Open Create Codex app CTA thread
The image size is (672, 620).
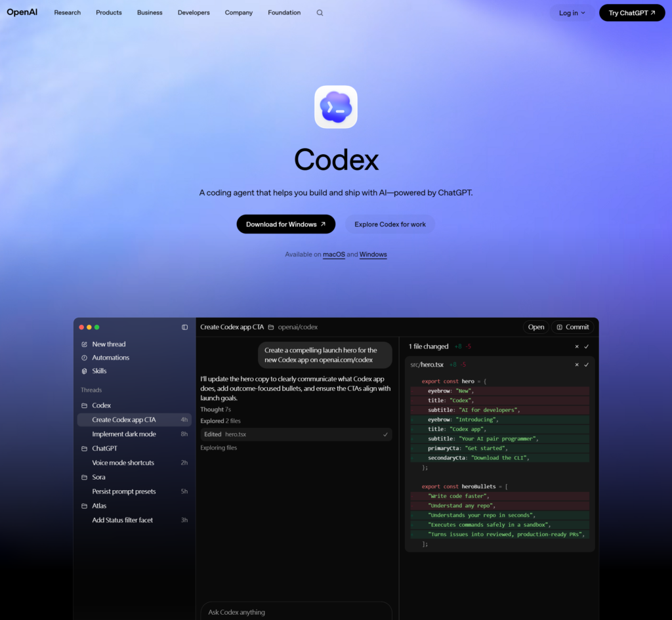pyautogui.click(x=134, y=420)
